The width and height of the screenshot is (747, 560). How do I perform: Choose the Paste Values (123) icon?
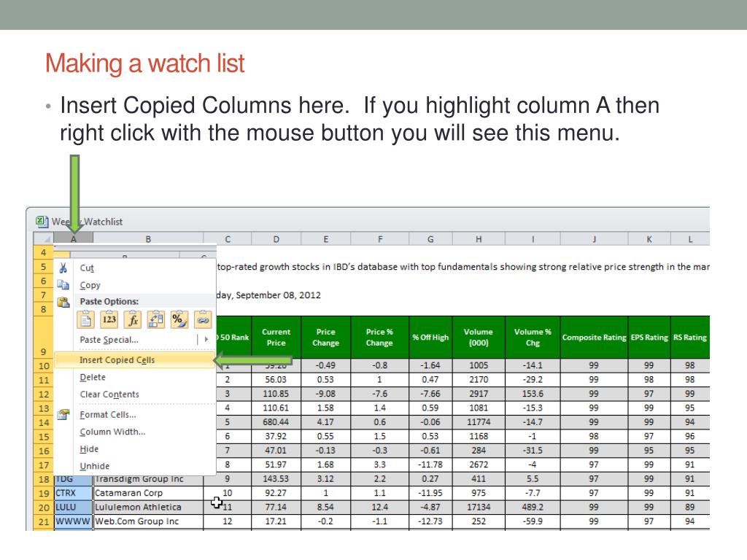109,319
